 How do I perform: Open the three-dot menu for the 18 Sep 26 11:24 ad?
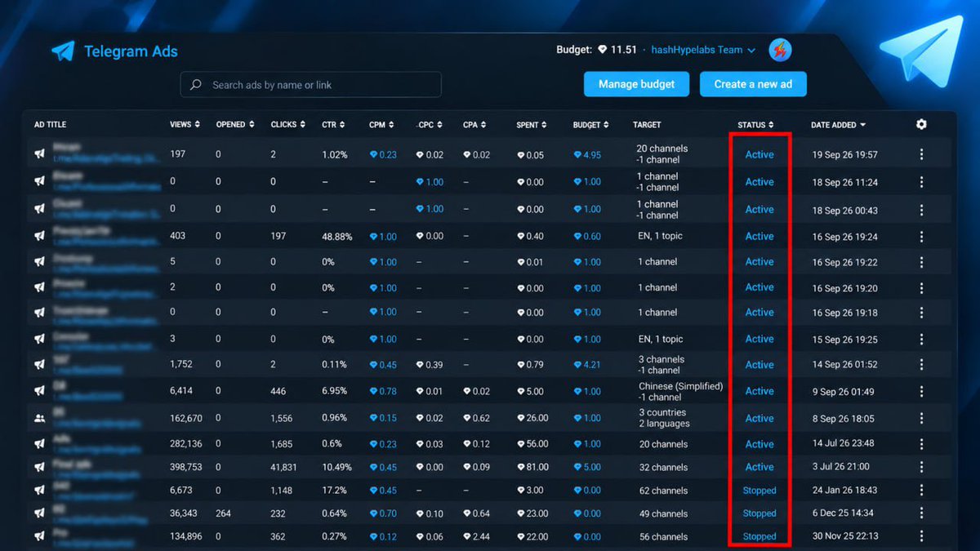pyautogui.click(x=921, y=182)
